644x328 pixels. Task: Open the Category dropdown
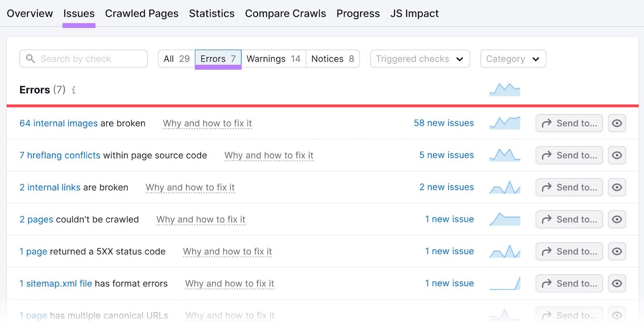(513, 59)
